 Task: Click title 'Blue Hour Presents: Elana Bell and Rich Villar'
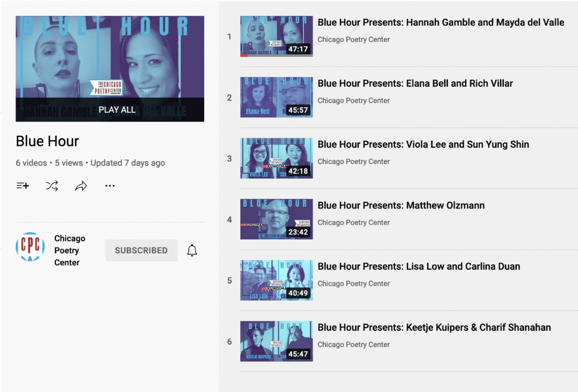click(415, 83)
